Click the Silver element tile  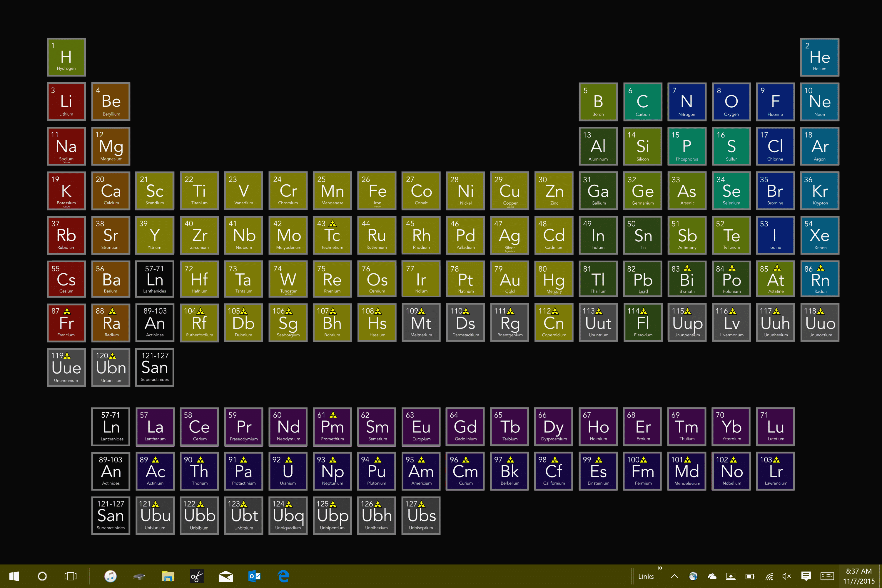[x=510, y=235]
